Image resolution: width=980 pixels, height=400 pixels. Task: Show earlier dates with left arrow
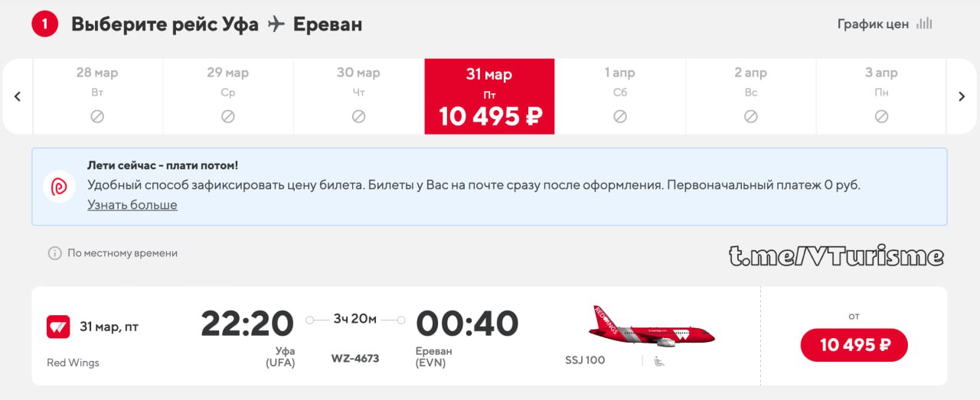click(x=18, y=96)
